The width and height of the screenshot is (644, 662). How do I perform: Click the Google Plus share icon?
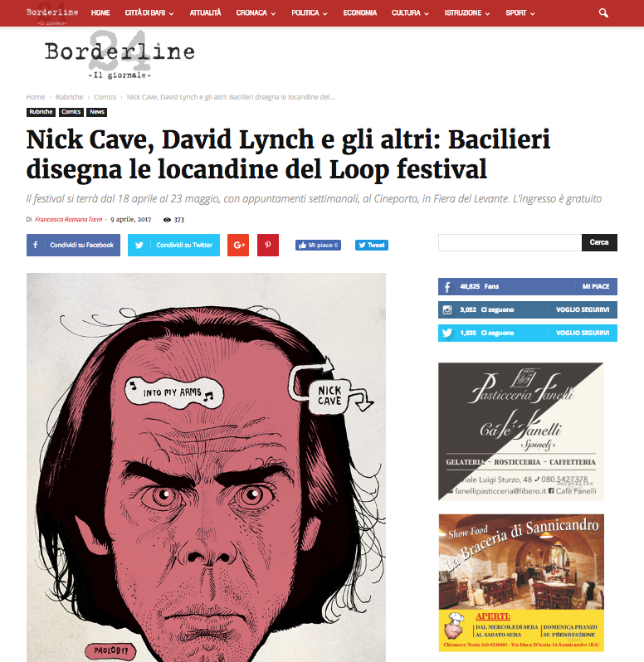click(x=238, y=245)
